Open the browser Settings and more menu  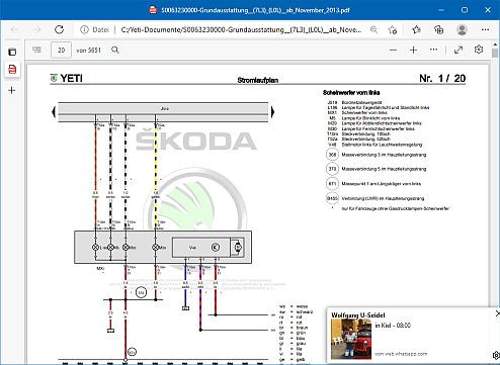[485, 30]
